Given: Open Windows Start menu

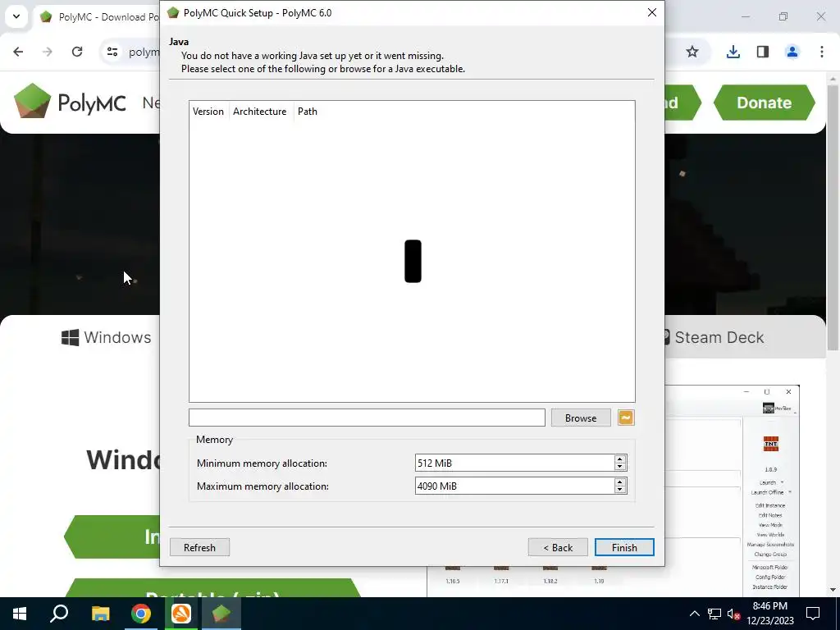Looking at the screenshot, I should (x=20, y=614).
